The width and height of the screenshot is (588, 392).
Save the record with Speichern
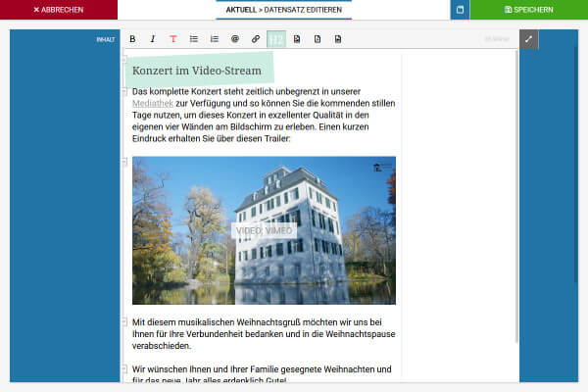pos(529,10)
